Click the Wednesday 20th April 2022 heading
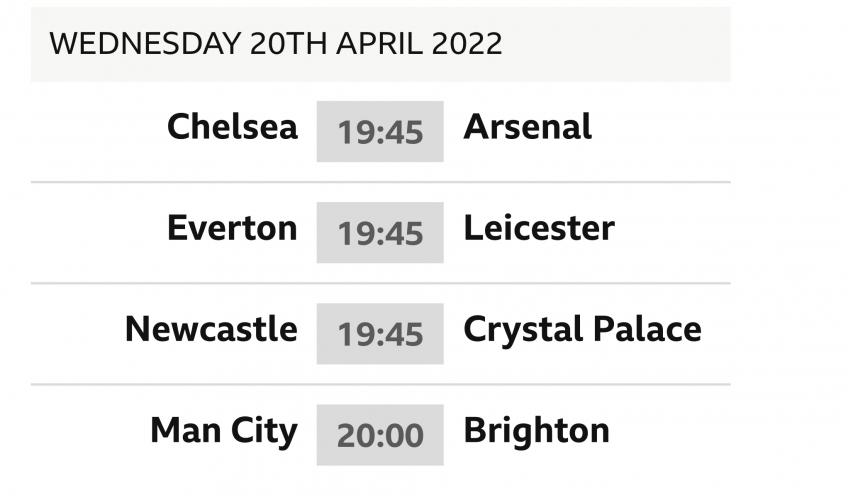This screenshot has width=853, height=500. (276, 44)
